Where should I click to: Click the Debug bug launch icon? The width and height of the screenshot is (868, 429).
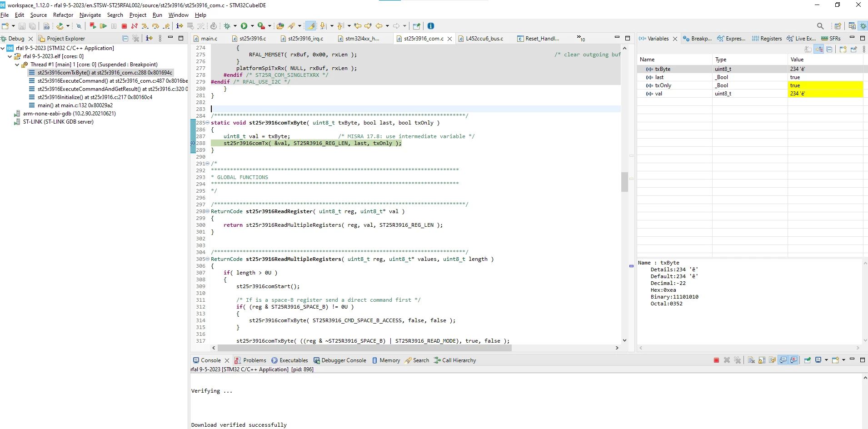[x=227, y=26]
